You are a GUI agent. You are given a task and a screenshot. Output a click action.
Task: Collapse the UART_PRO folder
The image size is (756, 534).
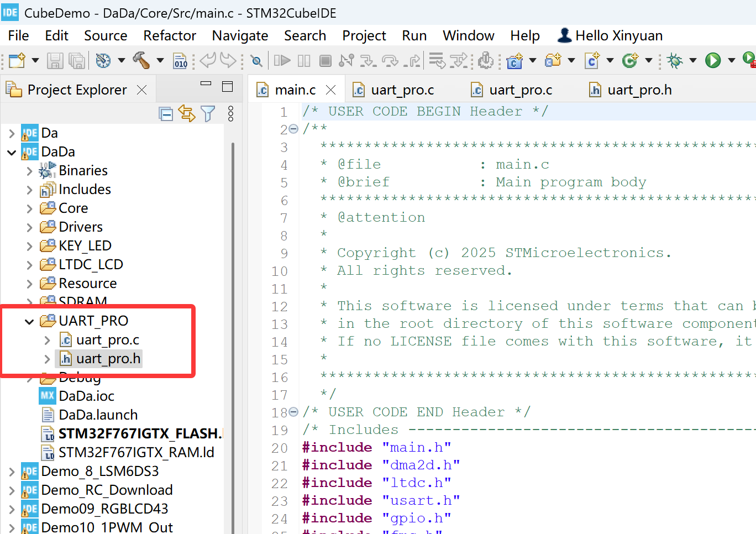click(30, 321)
